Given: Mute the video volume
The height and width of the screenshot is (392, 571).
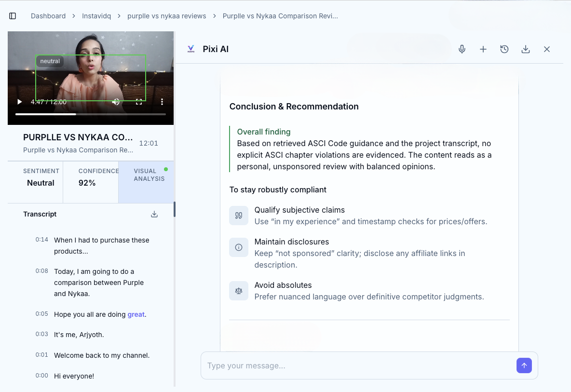Looking at the screenshot, I should click(x=115, y=102).
